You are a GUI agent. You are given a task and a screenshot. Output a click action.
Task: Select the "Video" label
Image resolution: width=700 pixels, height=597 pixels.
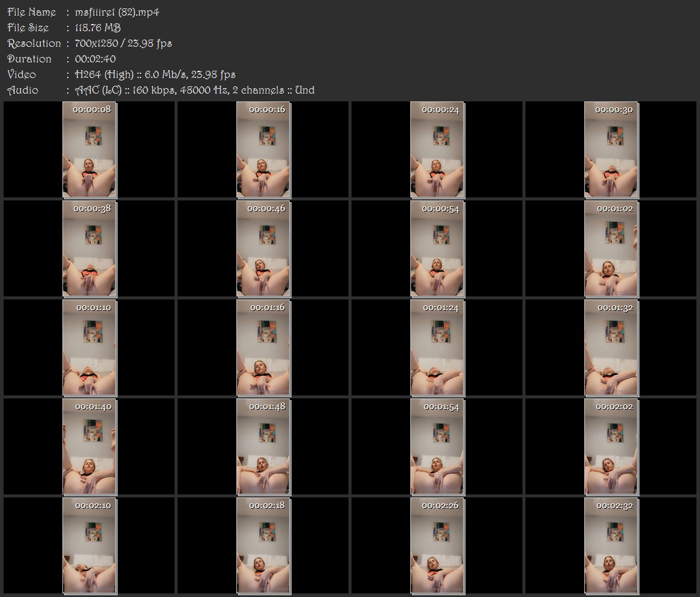pos(22,74)
